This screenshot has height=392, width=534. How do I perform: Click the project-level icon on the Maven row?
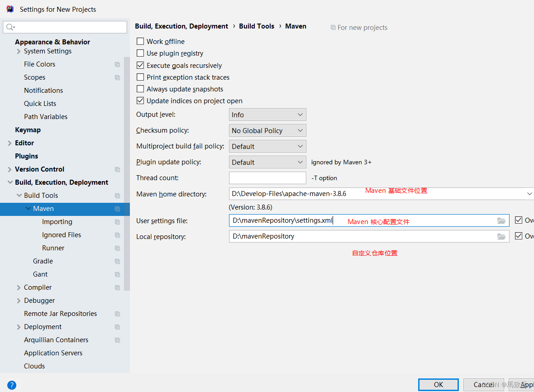118,209
